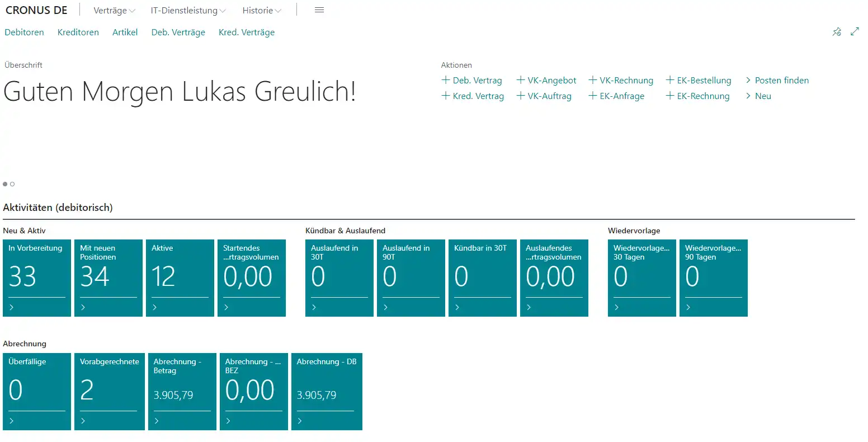This screenshot has width=868, height=442.
Task: Click the plus icon beside EK-Bestellung
Action: click(670, 80)
